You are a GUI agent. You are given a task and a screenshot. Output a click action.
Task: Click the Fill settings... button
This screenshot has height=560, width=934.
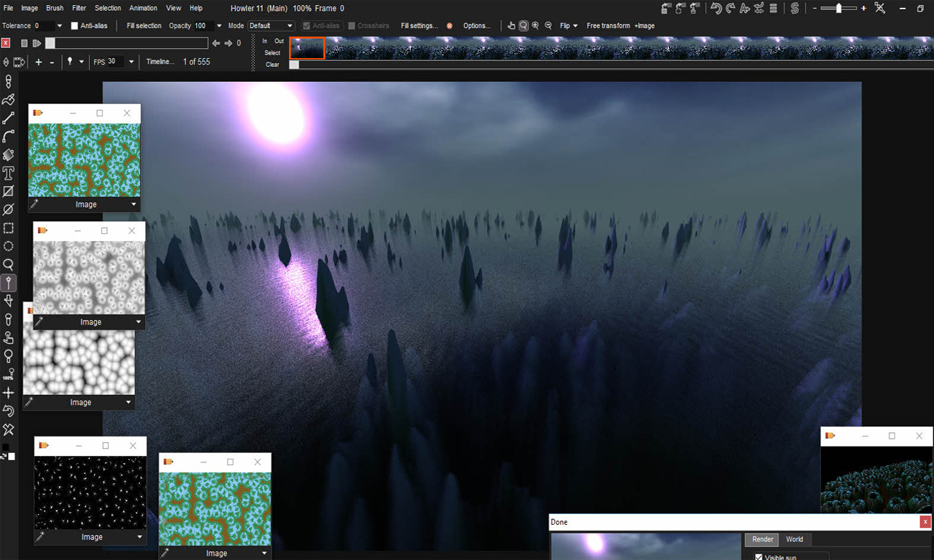419,26
